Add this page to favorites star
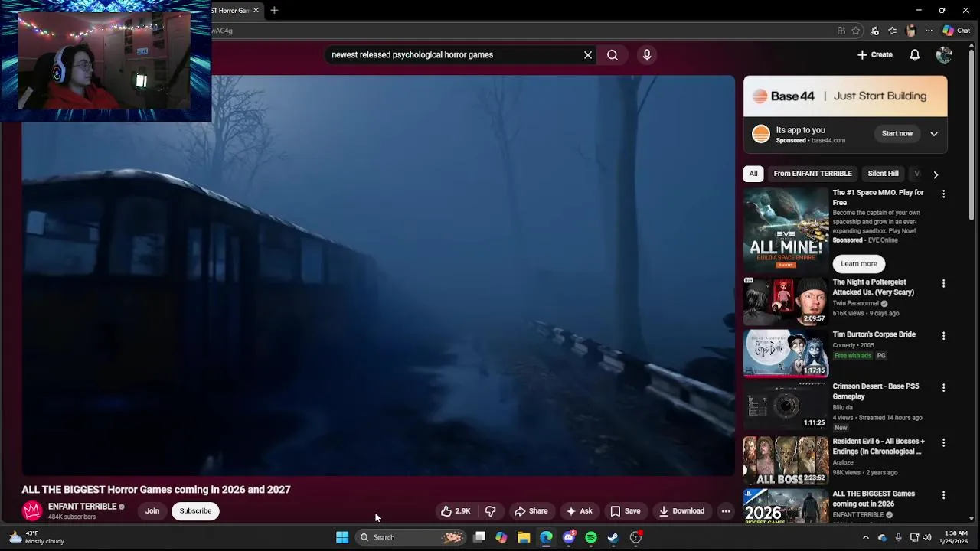The width and height of the screenshot is (980, 551). tap(856, 31)
